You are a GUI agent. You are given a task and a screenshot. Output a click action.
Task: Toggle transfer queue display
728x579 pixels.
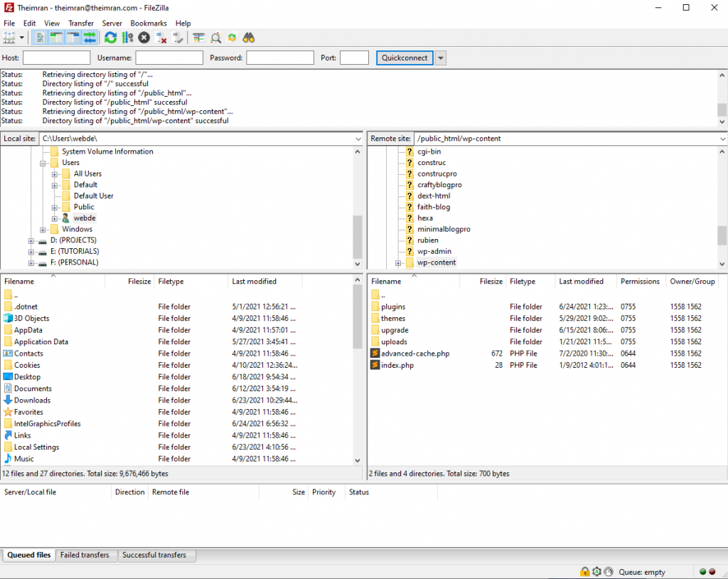(x=90, y=38)
